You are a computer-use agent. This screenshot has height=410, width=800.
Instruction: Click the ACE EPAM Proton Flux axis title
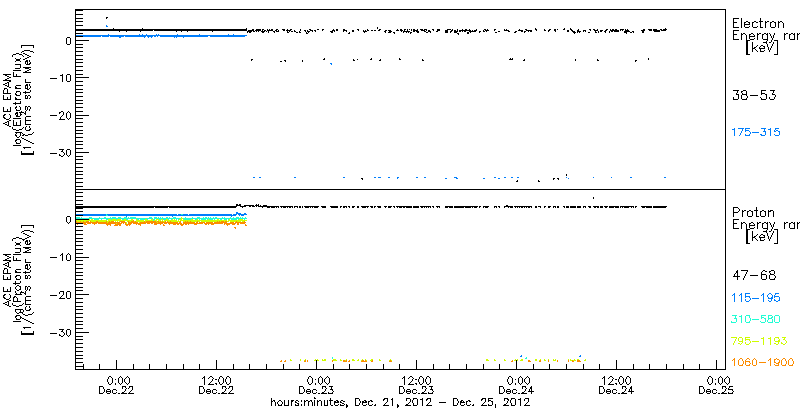(x=20, y=279)
